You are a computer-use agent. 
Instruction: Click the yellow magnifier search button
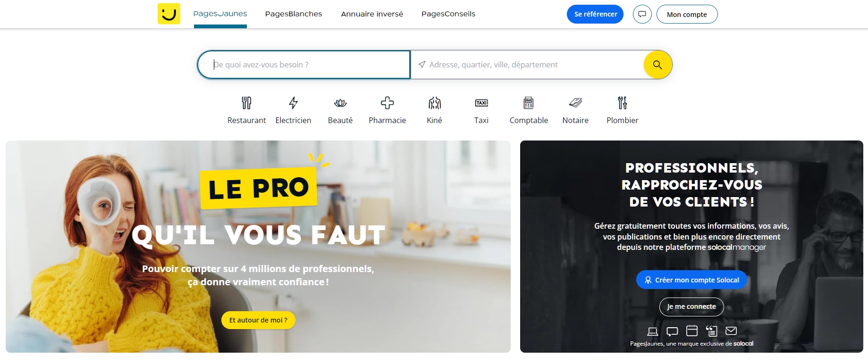[657, 65]
